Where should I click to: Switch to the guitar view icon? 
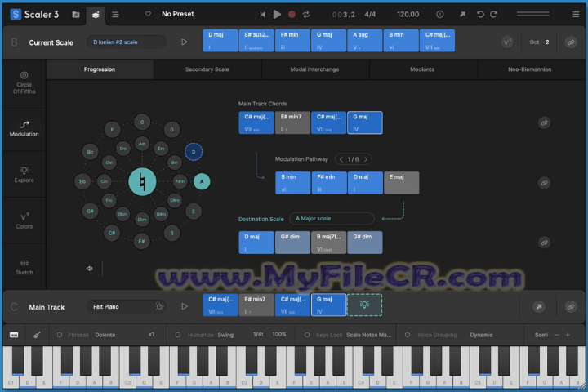pos(37,335)
